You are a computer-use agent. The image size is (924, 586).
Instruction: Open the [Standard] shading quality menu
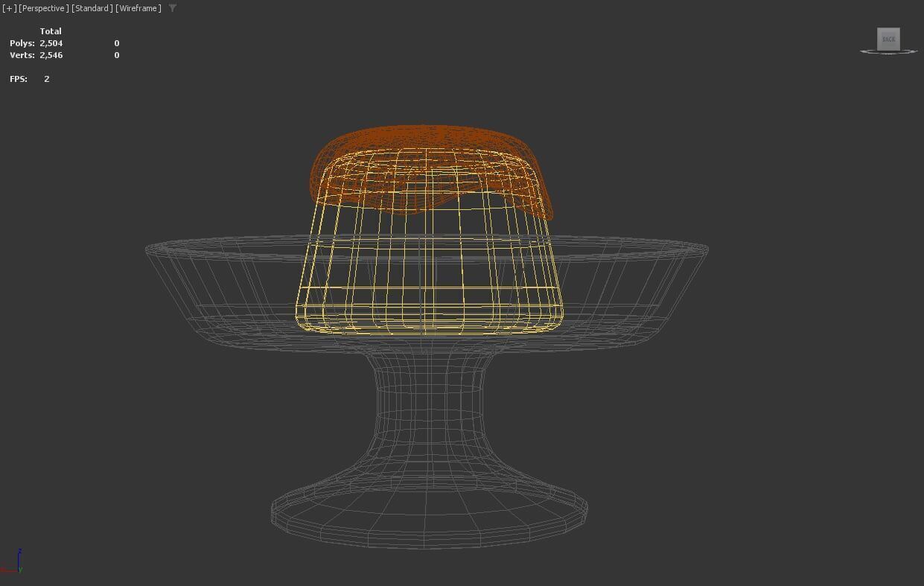click(92, 8)
